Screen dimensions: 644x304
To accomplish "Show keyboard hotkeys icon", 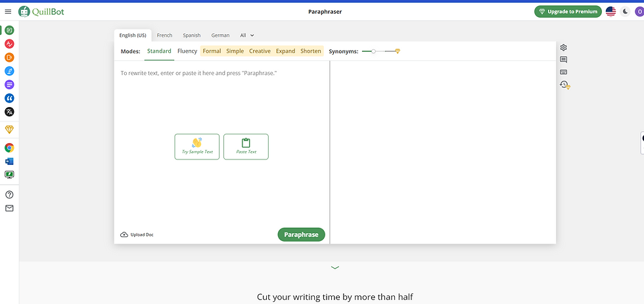I will tap(564, 72).
